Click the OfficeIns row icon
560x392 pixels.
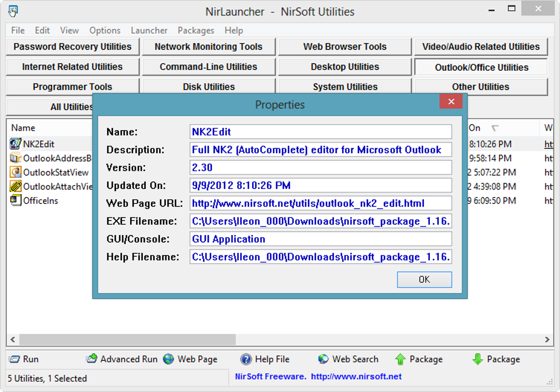tap(15, 200)
